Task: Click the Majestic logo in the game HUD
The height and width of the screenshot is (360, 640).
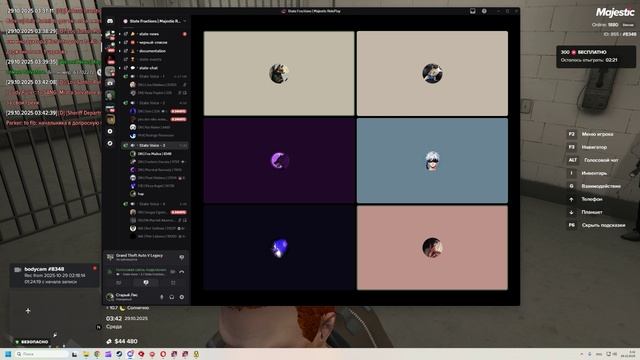Action: click(x=615, y=13)
